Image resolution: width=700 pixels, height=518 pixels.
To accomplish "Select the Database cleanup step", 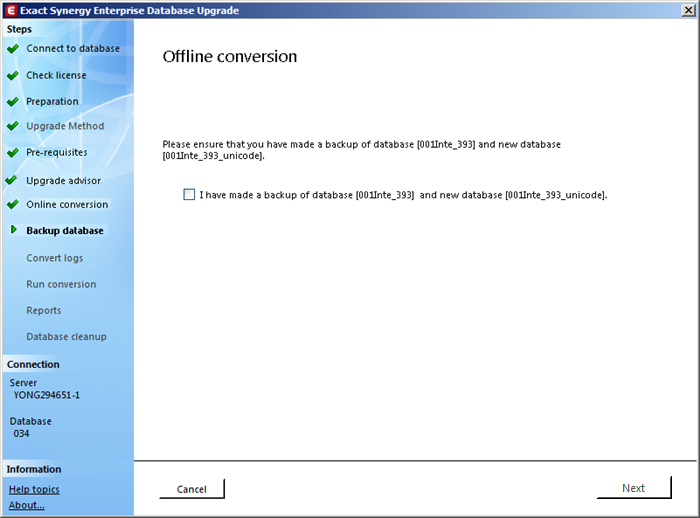I will pyautogui.click(x=66, y=336).
